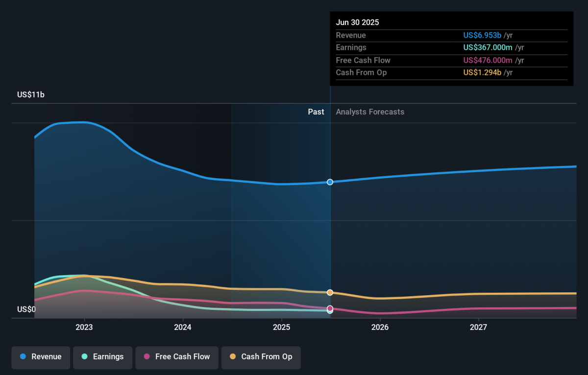Screen dimensions: 588x375
Task: Click the Cash From Op legend button
Action: click(x=261, y=357)
